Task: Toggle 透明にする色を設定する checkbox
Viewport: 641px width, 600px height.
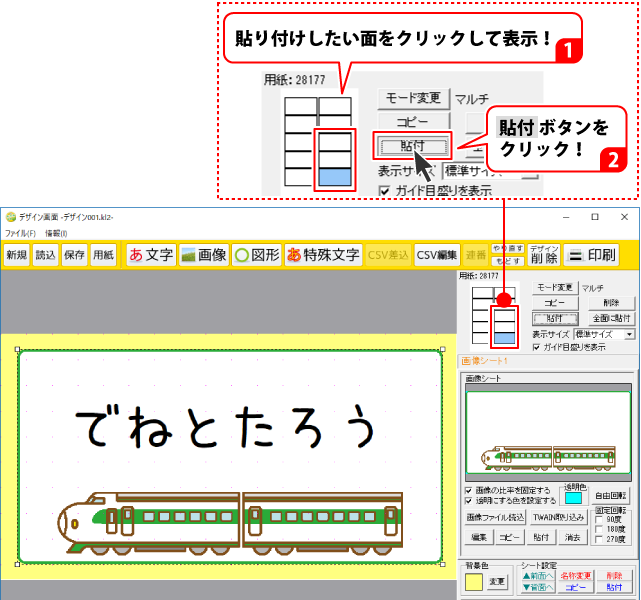Action: pyautogui.click(x=468, y=500)
